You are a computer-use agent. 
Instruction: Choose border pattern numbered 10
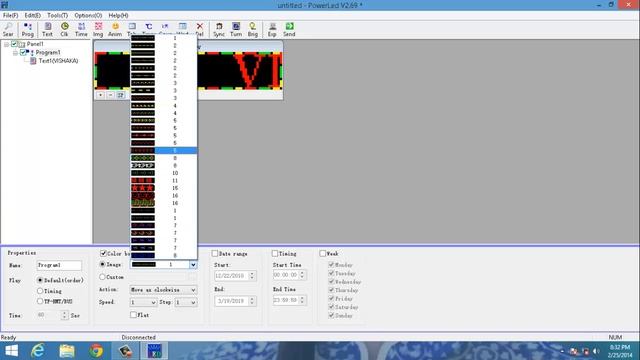pyautogui.click(x=164, y=173)
